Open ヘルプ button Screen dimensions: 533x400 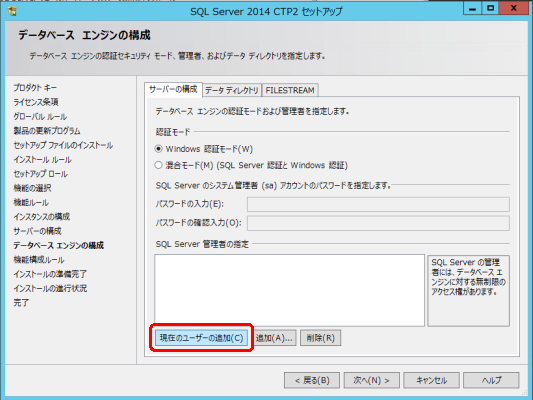491,380
